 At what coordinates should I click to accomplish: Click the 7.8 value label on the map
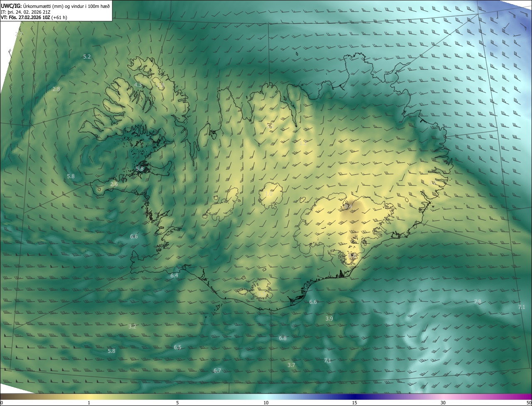478,301
